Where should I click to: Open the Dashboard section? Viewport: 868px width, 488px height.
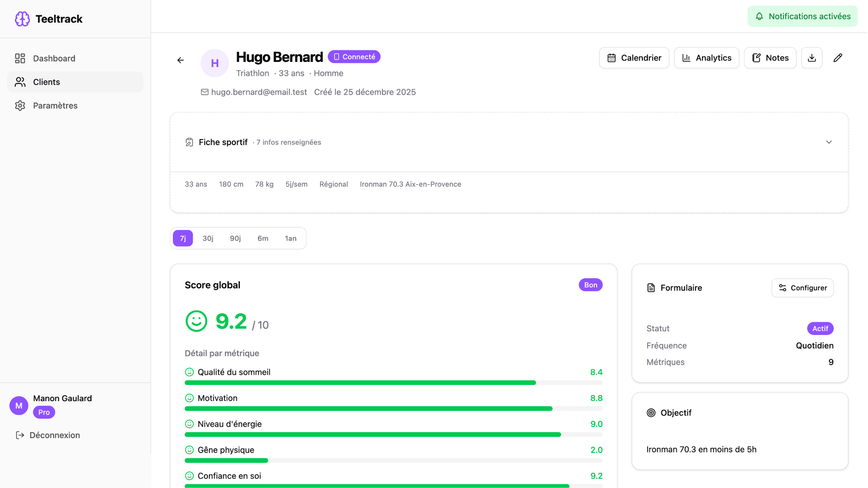point(54,58)
